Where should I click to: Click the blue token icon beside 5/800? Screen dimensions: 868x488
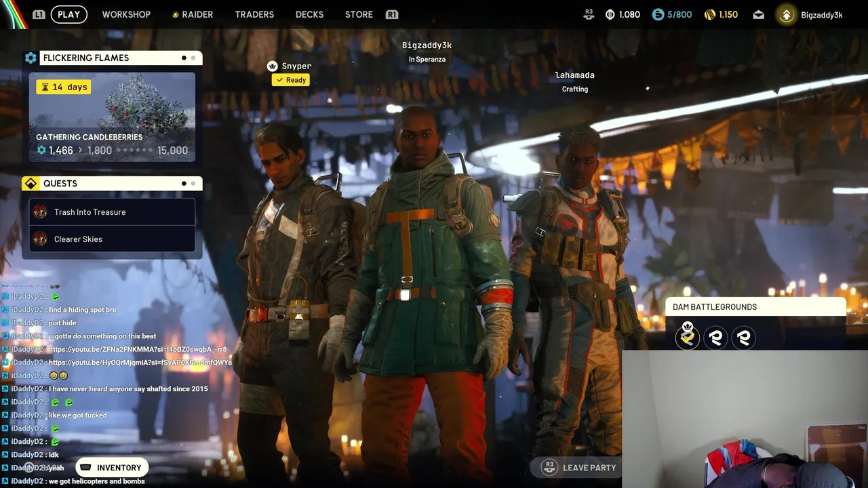658,14
